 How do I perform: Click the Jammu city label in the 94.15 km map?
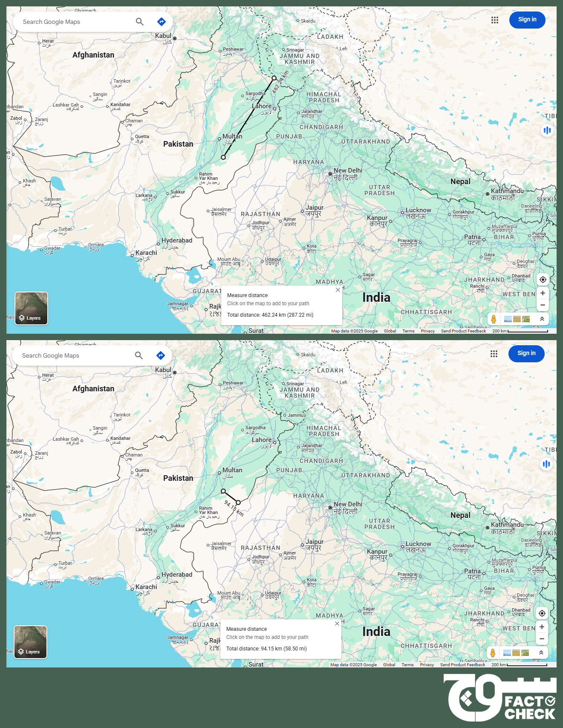pos(296,415)
